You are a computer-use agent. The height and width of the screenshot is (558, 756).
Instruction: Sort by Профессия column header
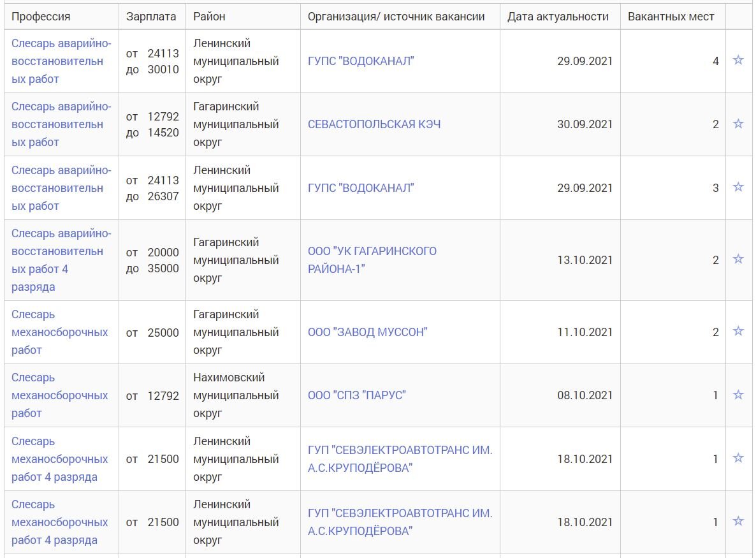point(41,17)
